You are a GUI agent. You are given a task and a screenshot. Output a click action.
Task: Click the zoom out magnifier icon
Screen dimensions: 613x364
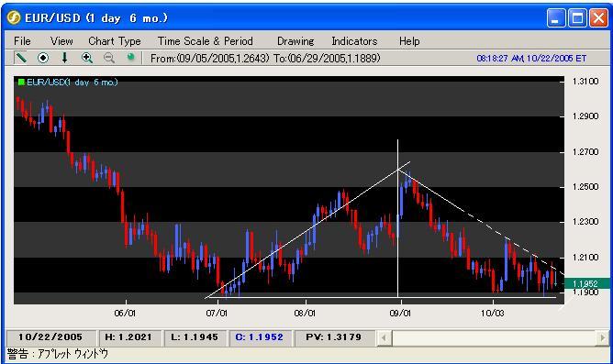(x=109, y=58)
